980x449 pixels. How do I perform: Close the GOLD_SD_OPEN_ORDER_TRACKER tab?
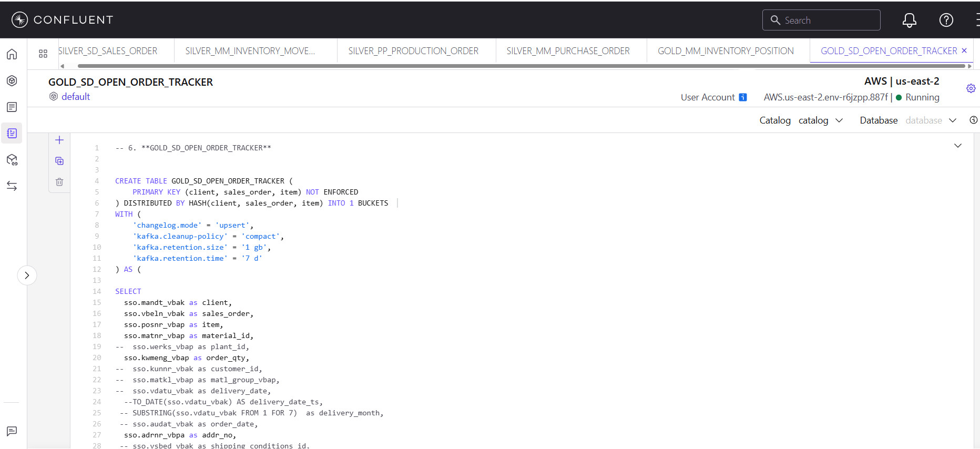(x=964, y=50)
